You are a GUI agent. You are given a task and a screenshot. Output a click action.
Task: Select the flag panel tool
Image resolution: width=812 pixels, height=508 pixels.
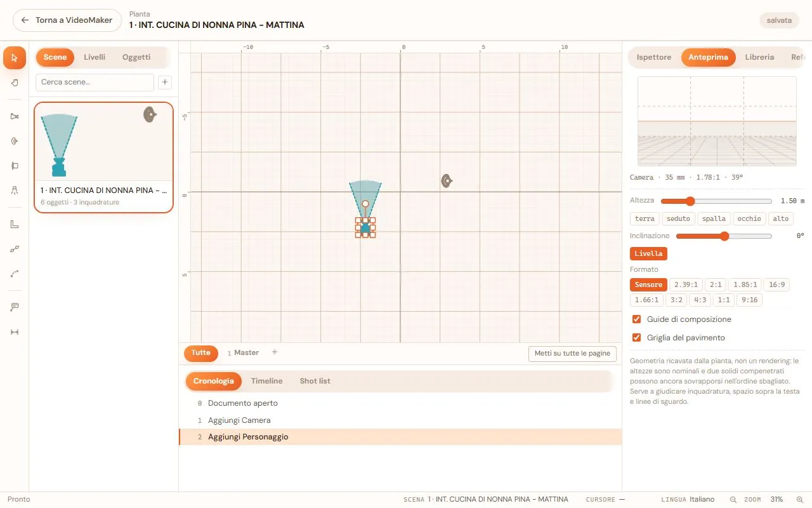15,166
